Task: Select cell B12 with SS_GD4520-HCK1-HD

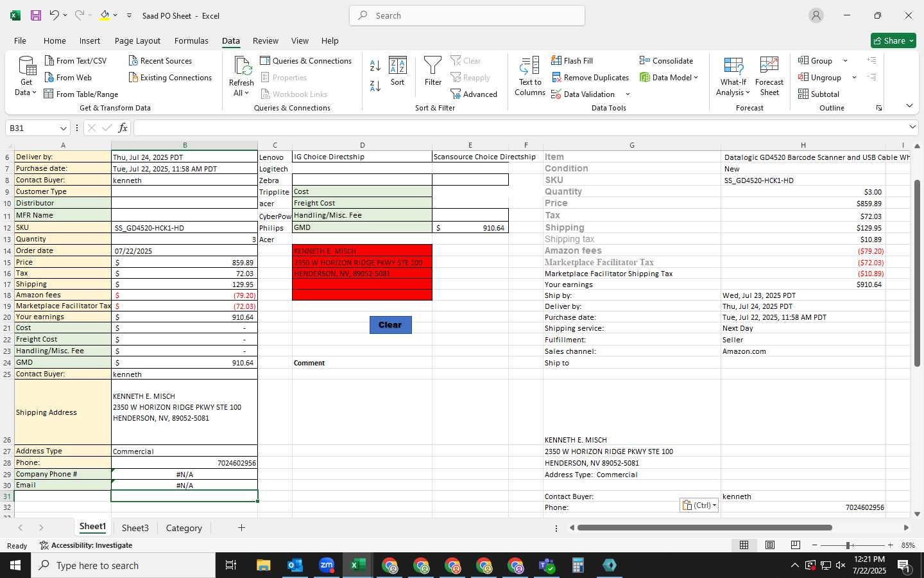Action: coord(184,227)
